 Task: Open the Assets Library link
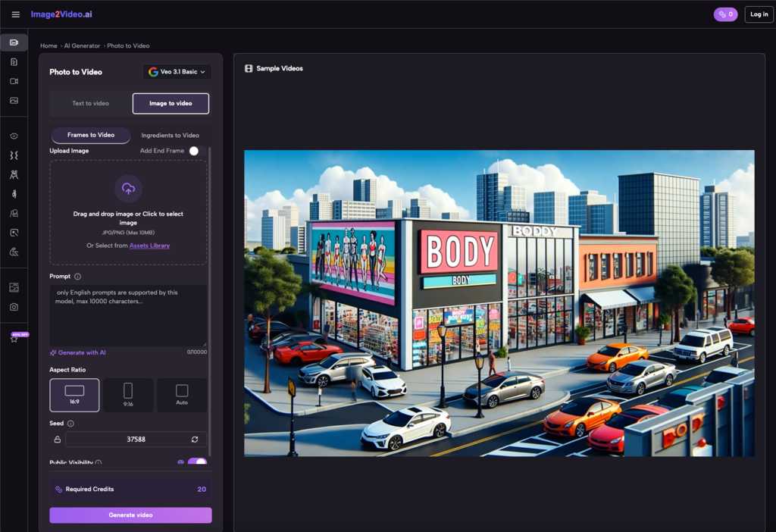(149, 246)
